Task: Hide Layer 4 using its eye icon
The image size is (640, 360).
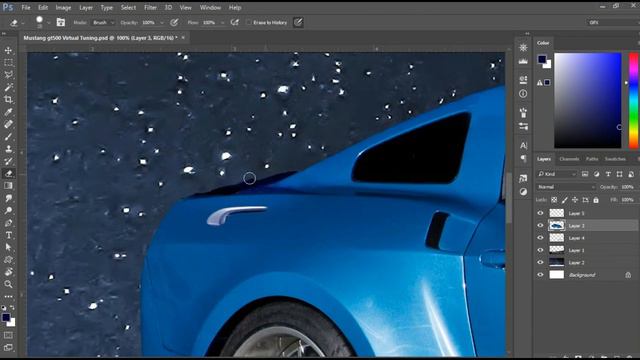Action: click(540, 238)
